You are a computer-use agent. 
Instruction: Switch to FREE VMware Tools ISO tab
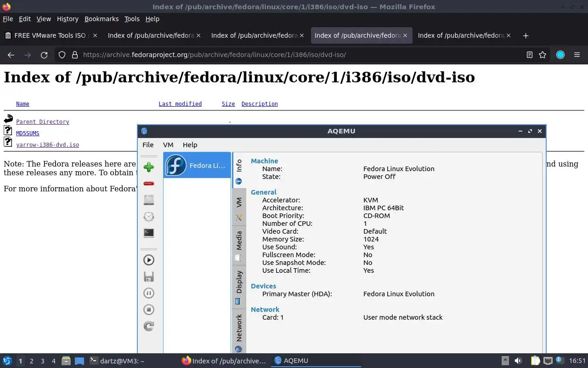[51, 35]
